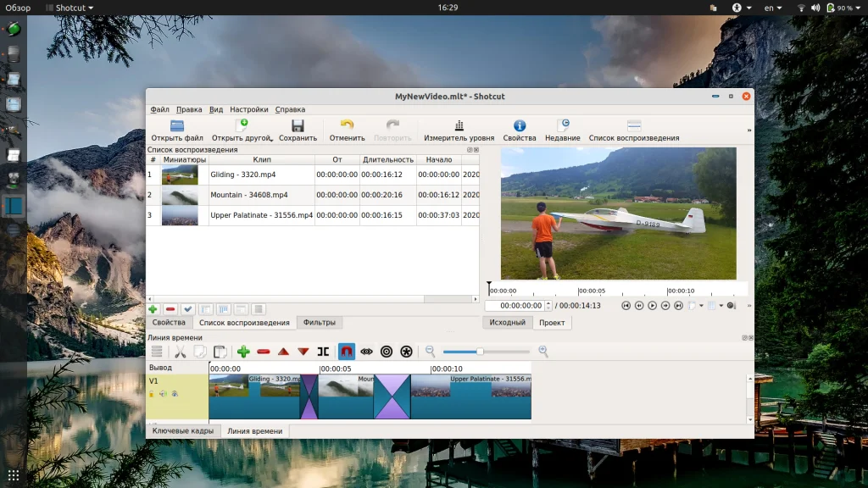Screen dimensions: 868x488
Task: Open the Настройки menu
Action: 248,109
